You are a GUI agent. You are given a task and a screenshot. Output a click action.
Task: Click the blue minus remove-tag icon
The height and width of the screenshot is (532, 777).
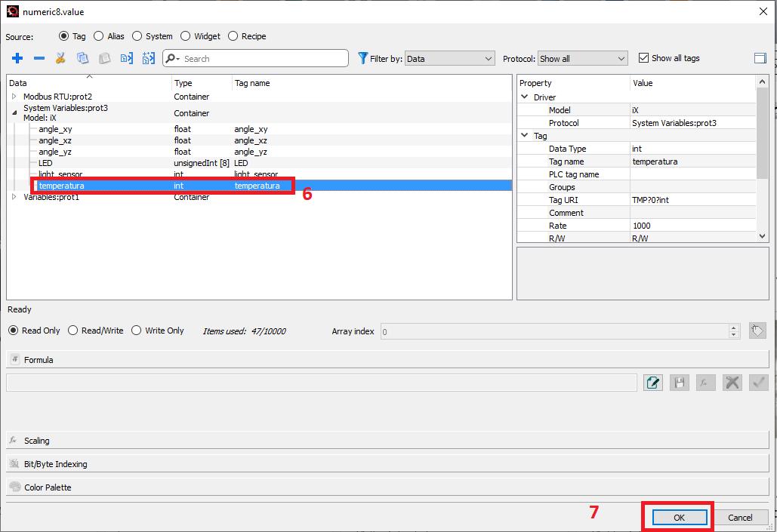click(39, 58)
